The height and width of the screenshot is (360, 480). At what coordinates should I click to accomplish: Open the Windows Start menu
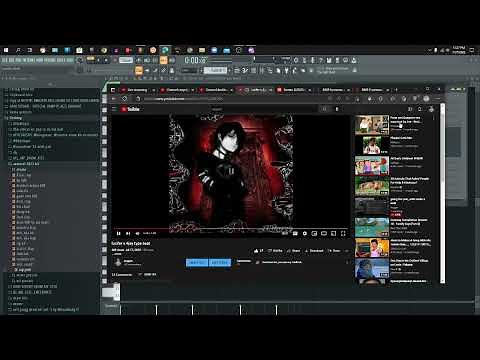6,50
